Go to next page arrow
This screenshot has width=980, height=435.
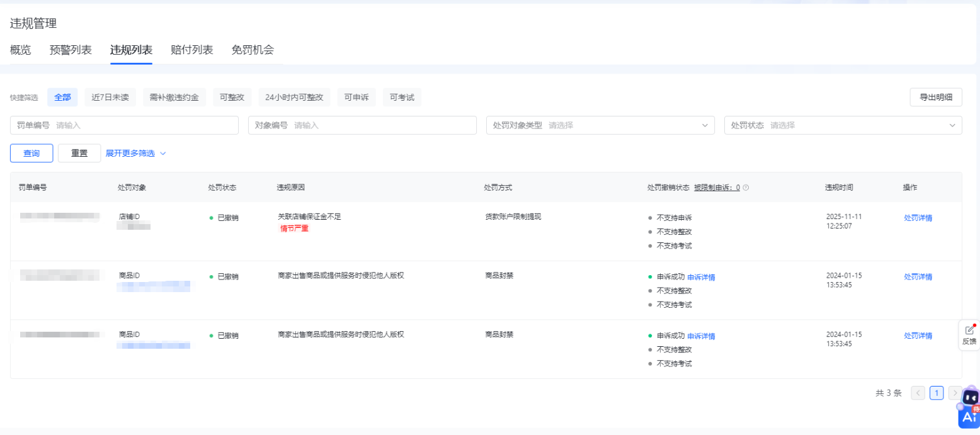click(955, 393)
